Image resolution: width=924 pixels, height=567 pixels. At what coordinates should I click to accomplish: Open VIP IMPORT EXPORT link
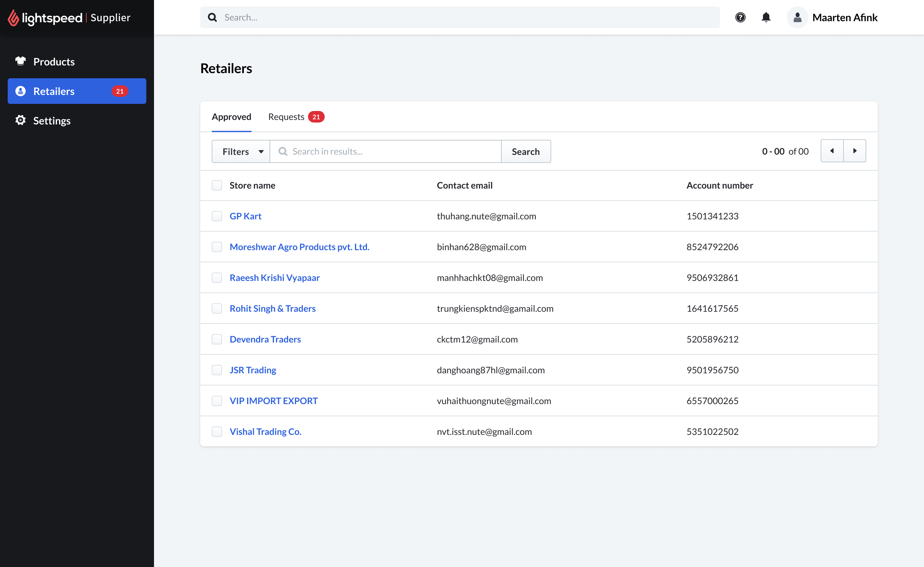coord(273,401)
